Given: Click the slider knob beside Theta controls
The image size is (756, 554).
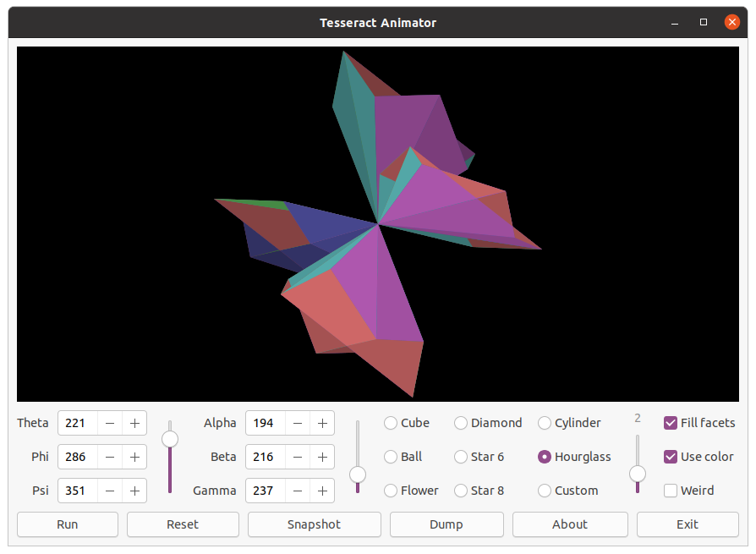Looking at the screenshot, I should click(170, 439).
